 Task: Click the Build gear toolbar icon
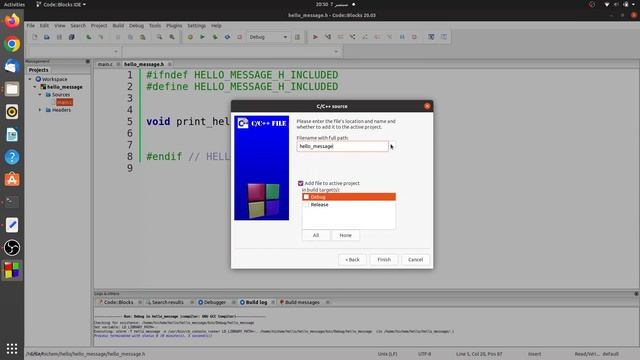(190, 37)
